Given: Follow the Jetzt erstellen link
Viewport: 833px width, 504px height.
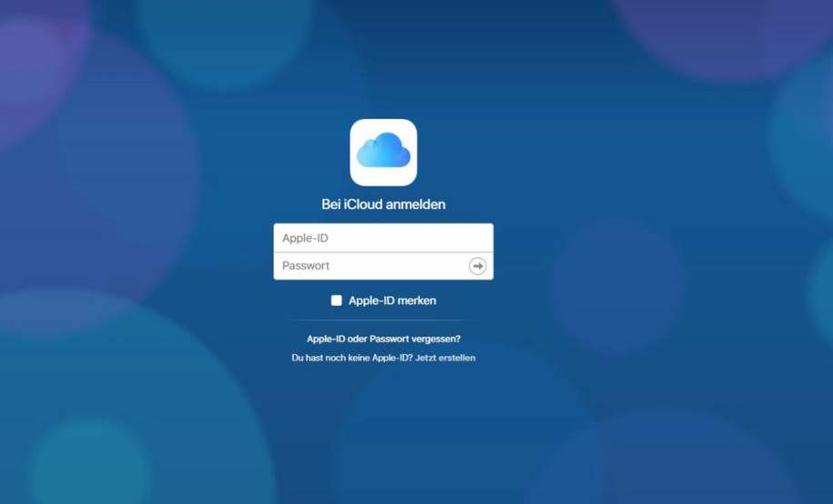Looking at the screenshot, I should (x=445, y=358).
